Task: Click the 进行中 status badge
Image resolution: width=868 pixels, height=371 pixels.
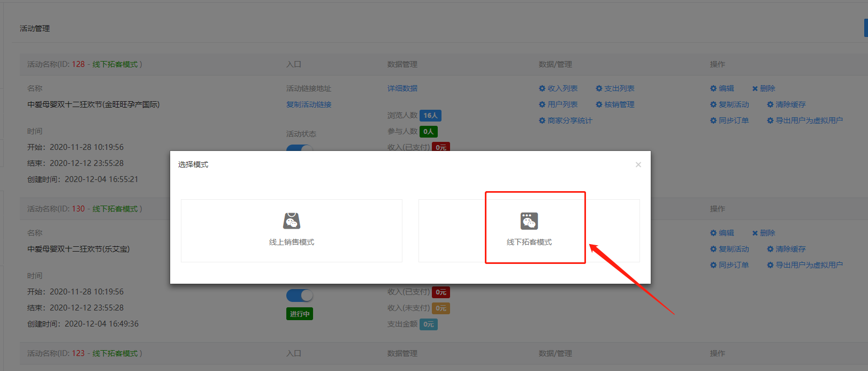Action: pos(300,314)
